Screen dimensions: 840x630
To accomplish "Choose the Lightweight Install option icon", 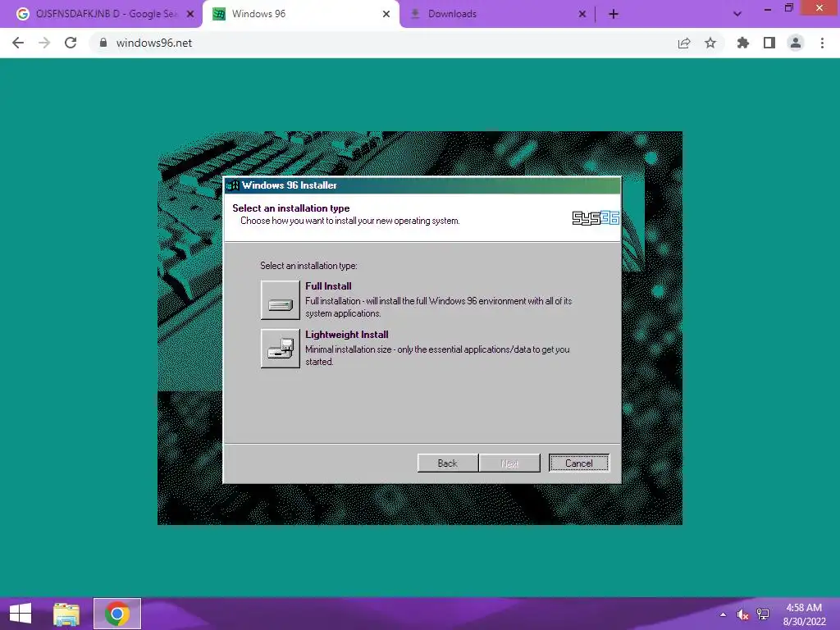I will click(281, 348).
